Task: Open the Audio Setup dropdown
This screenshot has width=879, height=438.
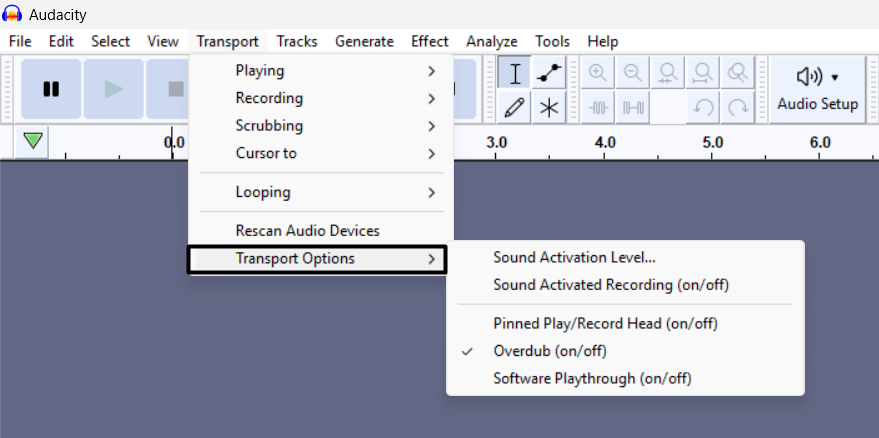Action: pyautogui.click(x=818, y=89)
